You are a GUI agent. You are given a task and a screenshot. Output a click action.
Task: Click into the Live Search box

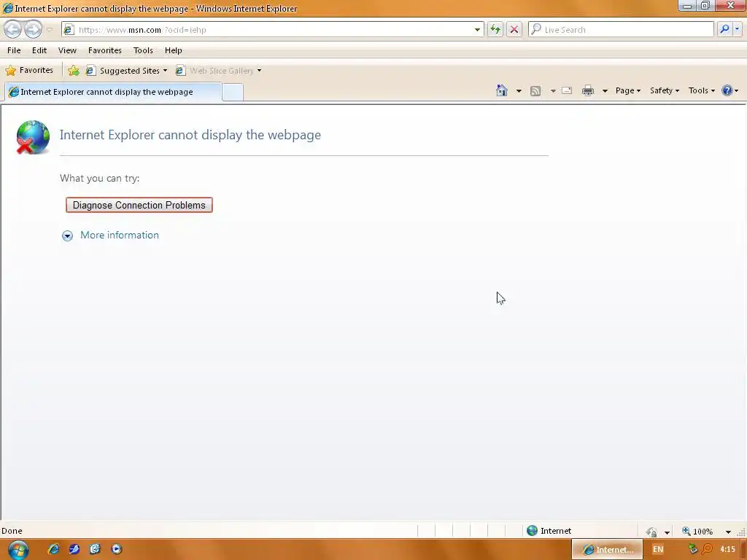click(x=621, y=29)
